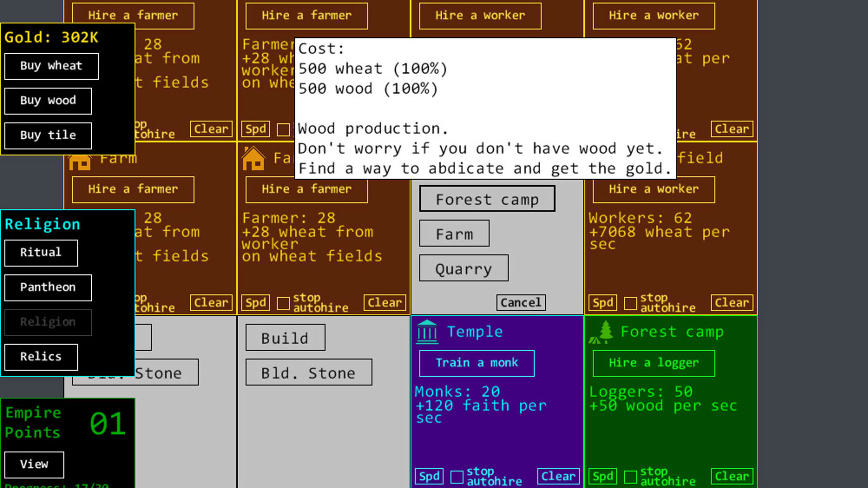Clear the Workers 62 wheat field tile
The height and width of the screenshot is (488, 868).
732,303
